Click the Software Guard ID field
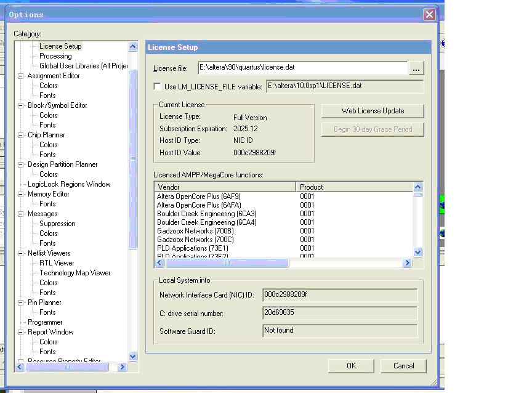 coord(340,331)
